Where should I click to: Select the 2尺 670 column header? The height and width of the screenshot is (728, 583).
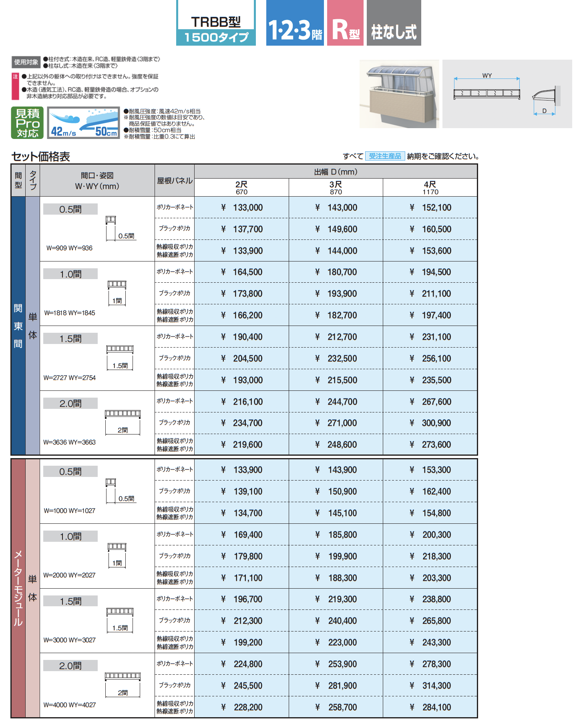point(241,187)
